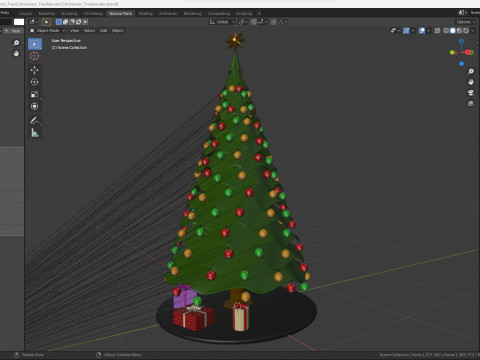Click the viewport pan hand icon

(471, 82)
